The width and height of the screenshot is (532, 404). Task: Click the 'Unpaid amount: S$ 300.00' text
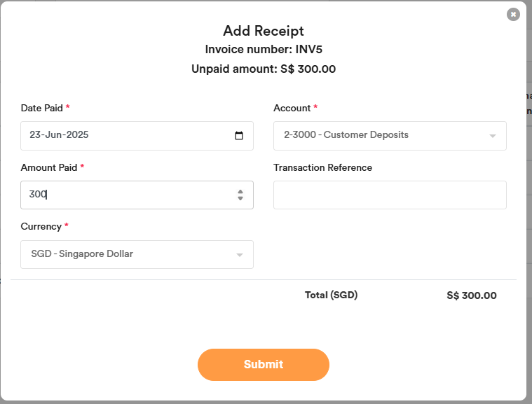(x=264, y=69)
